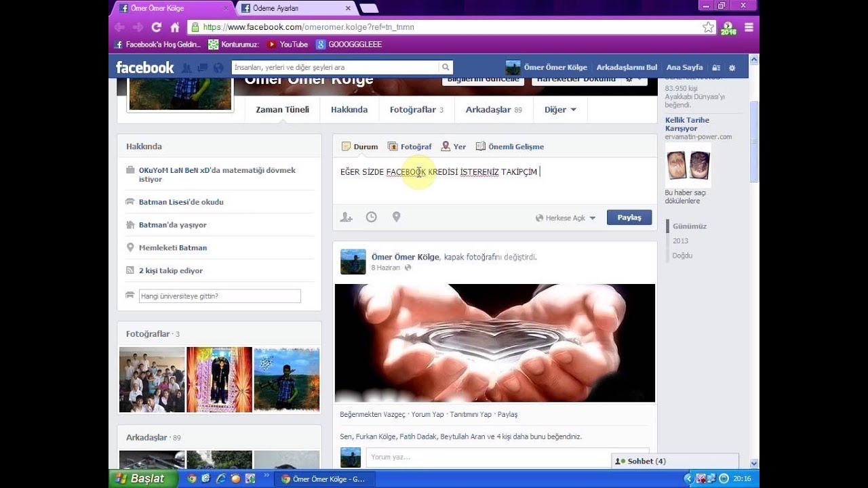Image resolution: width=868 pixels, height=488 pixels.
Task: Expand Sohbet (4) chat panel
Action: pyautogui.click(x=675, y=461)
